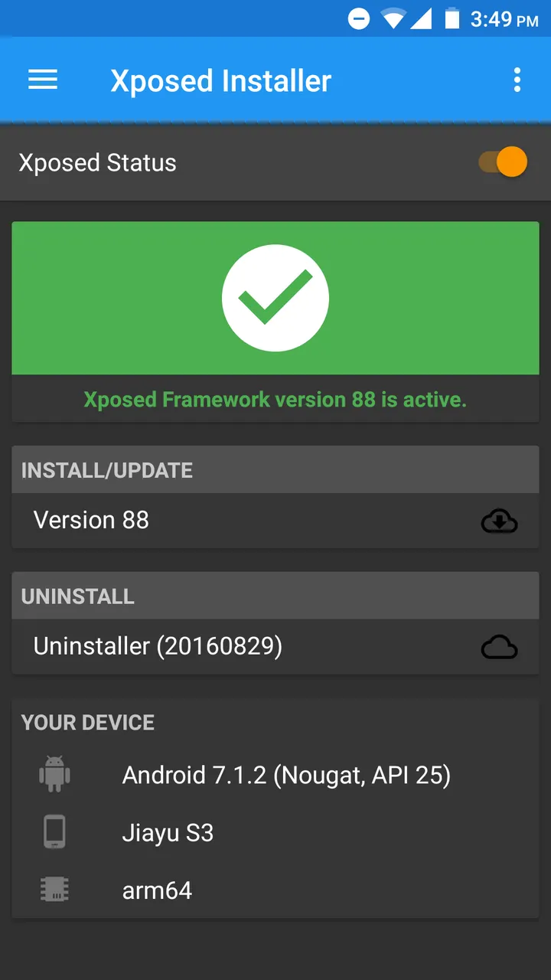Tap the arm64 architecture row
Screen dimensions: 551x980
coord(157,890)
